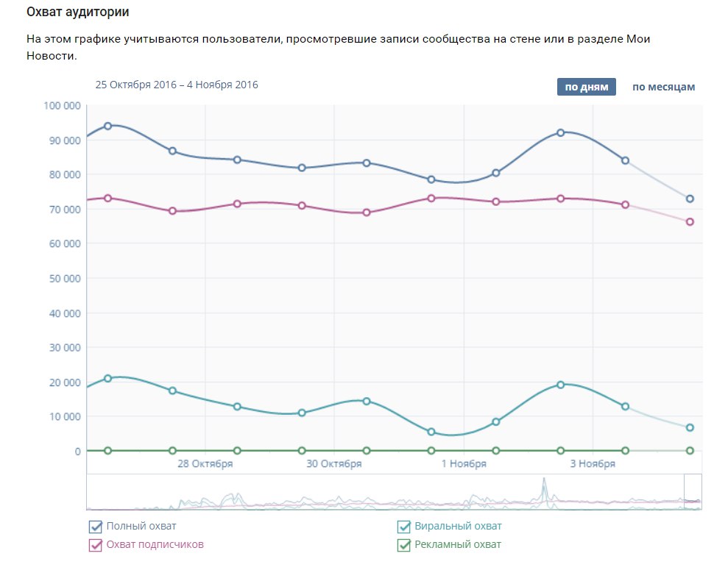Screen dimensions: 728x570
Task: Click the 28 Октября axis label
Action: 205,464
